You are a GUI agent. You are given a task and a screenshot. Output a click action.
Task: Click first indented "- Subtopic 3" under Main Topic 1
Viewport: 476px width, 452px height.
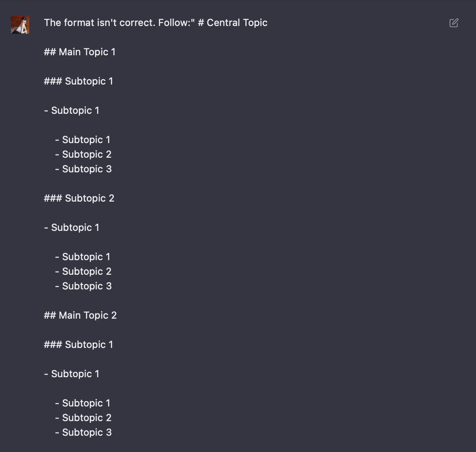pos(83,169)
